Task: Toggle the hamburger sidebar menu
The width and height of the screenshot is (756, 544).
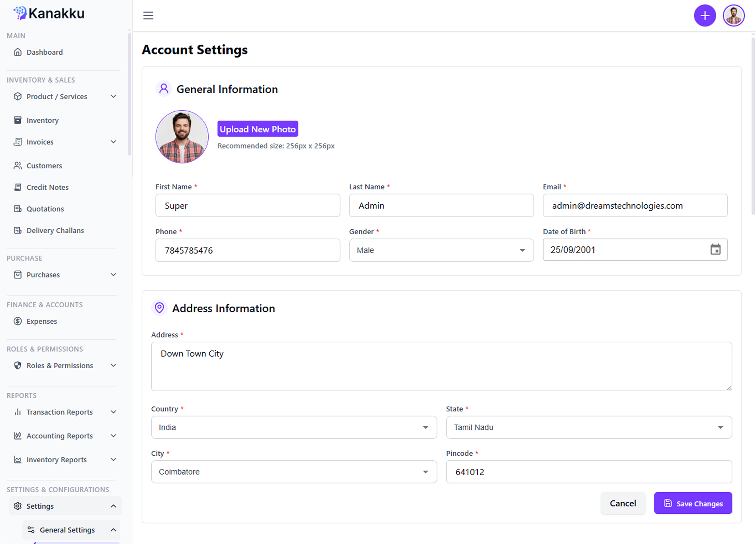Action: tap(148, 16)
